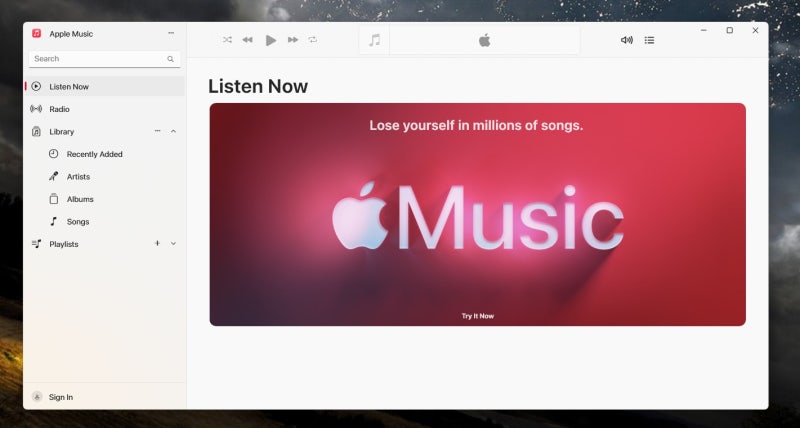Maximize the Apple Music window
800x428 pixels.
tap(730, 31)
